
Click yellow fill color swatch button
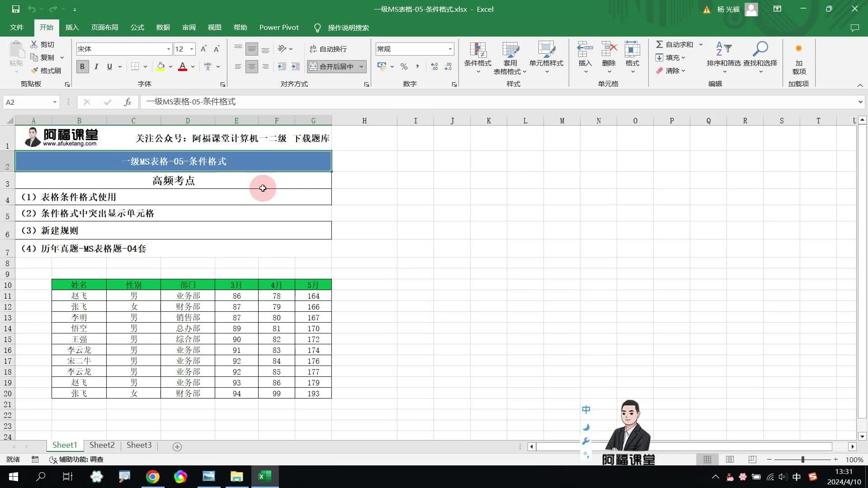click(160, 66)
